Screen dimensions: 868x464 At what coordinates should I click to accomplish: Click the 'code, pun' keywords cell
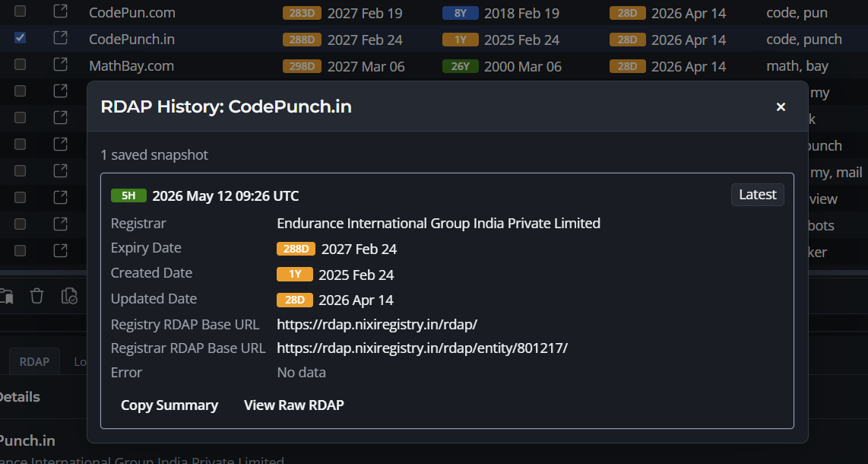coord(797,13)
